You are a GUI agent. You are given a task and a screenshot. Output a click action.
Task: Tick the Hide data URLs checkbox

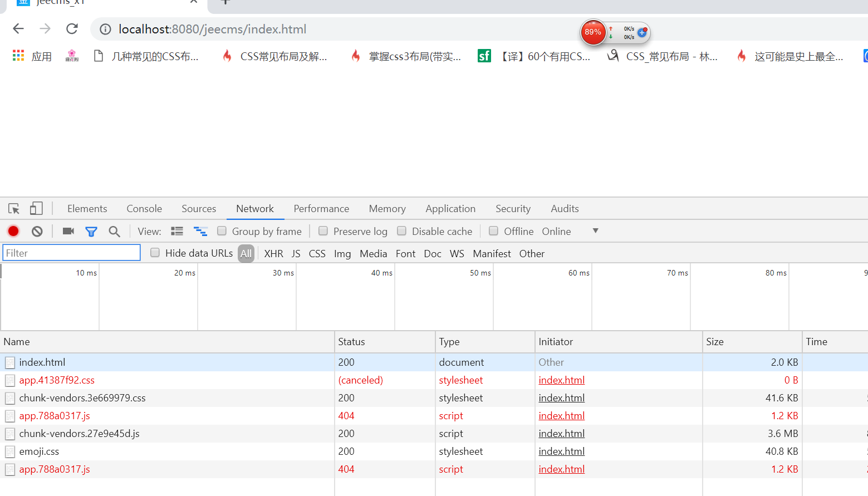pos(155,253)
